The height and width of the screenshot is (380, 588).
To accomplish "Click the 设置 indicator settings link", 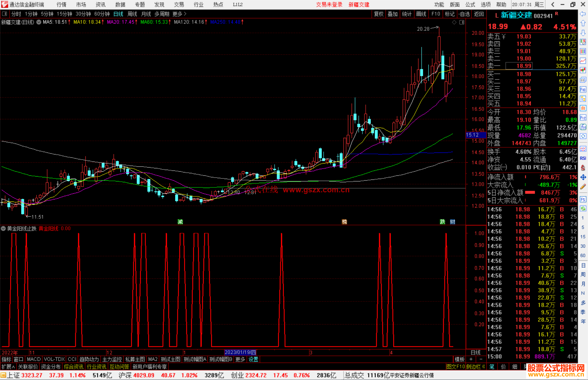I will point(253,359).
